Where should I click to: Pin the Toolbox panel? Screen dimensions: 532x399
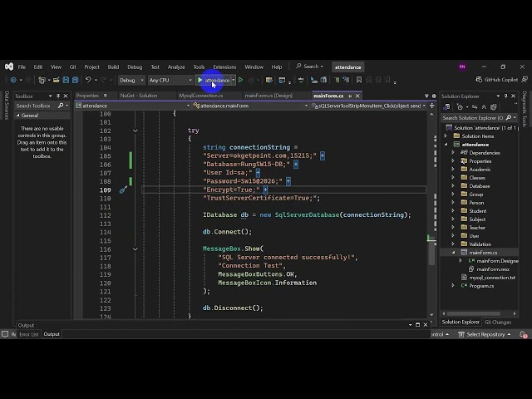coord(58,96)
